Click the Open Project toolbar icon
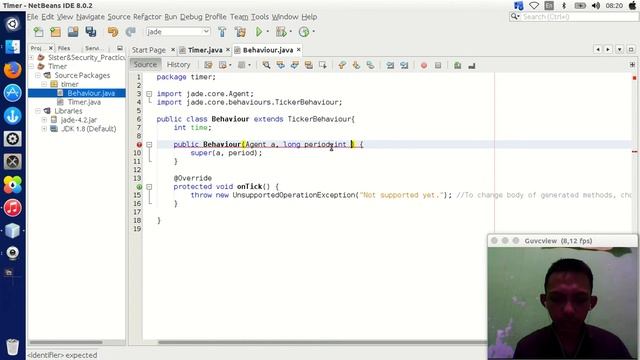 73,32
